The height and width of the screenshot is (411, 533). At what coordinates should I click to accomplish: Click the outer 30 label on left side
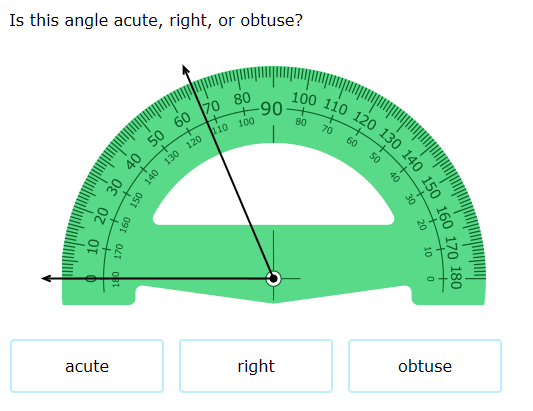point(114,188)
